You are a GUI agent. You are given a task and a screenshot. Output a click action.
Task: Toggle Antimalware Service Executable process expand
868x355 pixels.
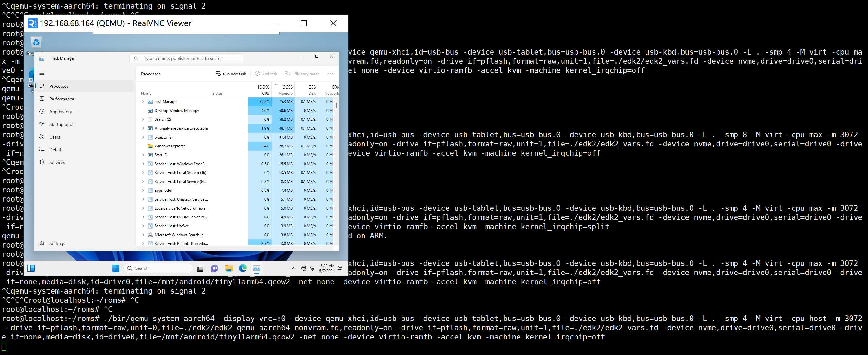[x=143, y=128]
